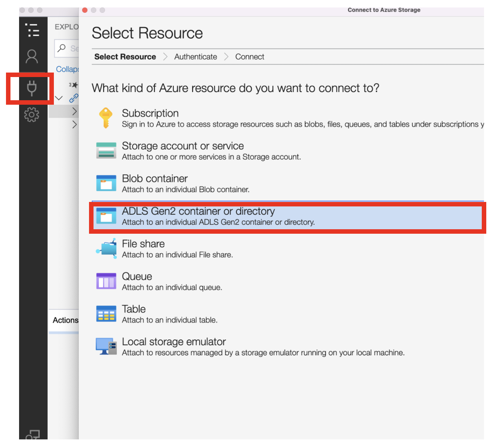Click the magnifier search icon in Explorer
This screenshot has width=493, height=448.
tap(62, 48)
